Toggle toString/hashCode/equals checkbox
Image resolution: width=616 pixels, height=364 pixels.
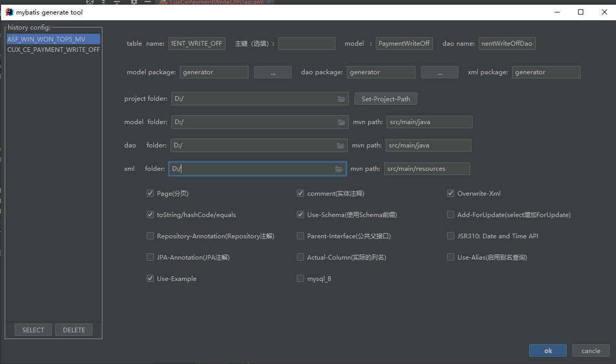click(x=150, y=214)
